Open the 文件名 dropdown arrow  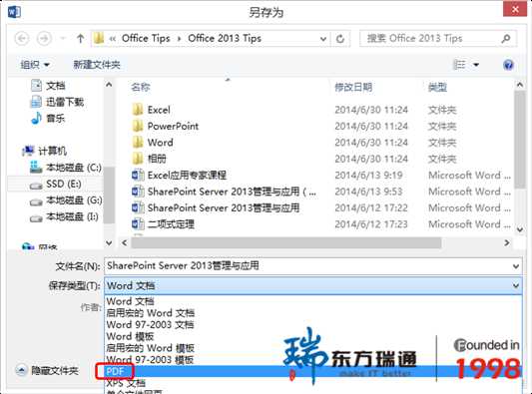coord(516,266)
